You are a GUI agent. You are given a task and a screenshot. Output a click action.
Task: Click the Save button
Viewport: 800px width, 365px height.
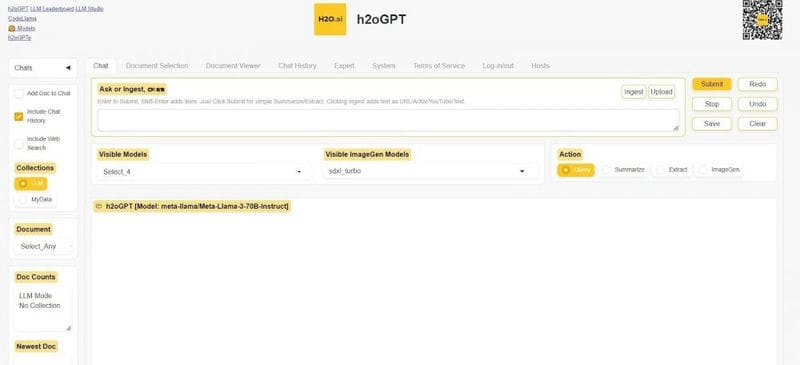pyautogui.click(x=712, y=124)
